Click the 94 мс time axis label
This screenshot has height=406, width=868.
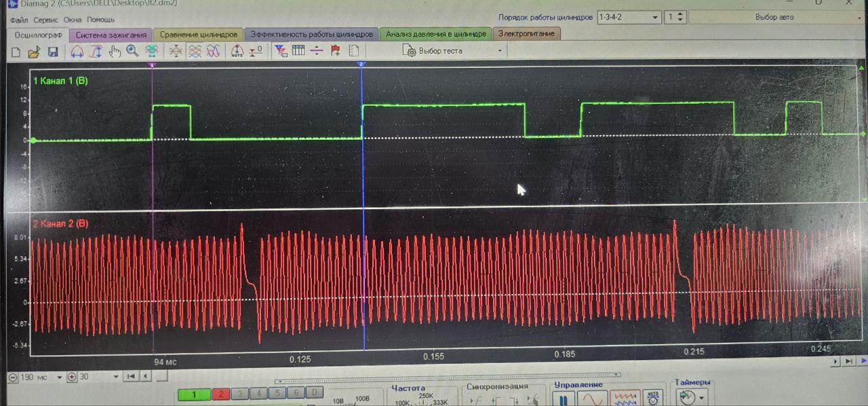click(x=165, y=362)
